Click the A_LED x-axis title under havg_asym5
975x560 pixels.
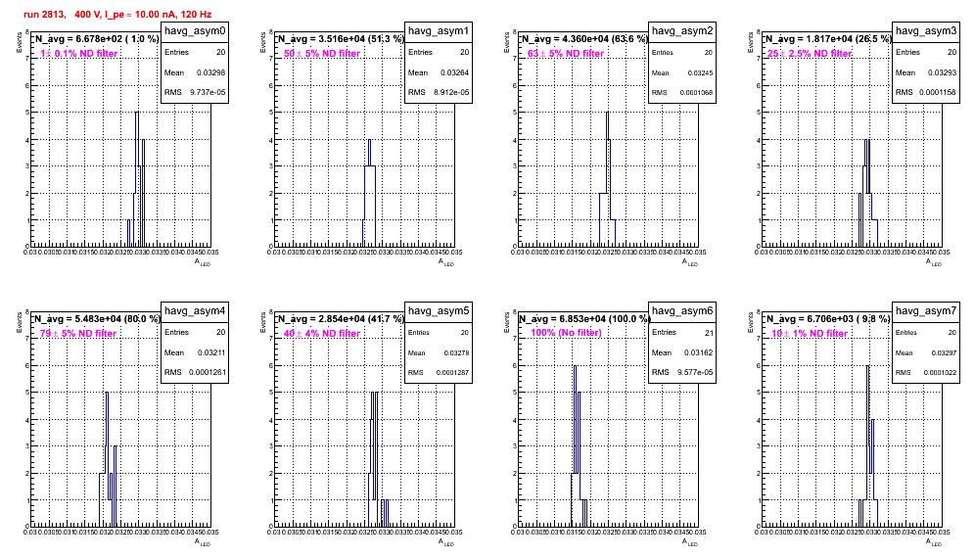click(x=446, y=542)
